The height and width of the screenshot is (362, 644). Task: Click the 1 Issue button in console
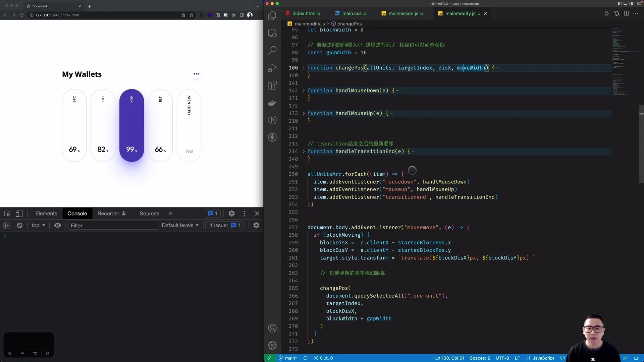tap(225, 226)
